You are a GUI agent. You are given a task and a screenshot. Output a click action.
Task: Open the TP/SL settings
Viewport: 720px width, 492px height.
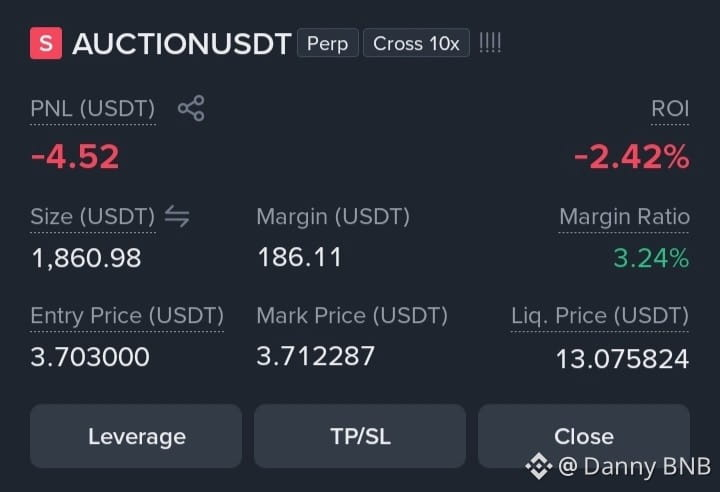click(x=360, y=436)
